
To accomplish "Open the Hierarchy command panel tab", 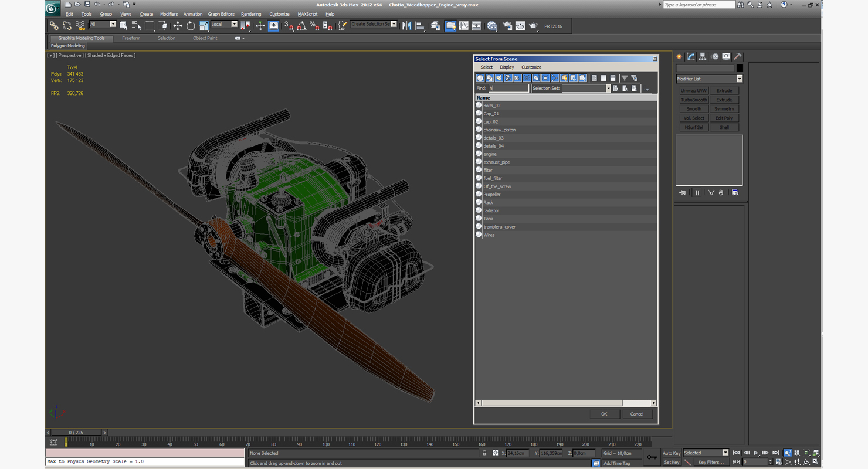I will coord(703,57).
